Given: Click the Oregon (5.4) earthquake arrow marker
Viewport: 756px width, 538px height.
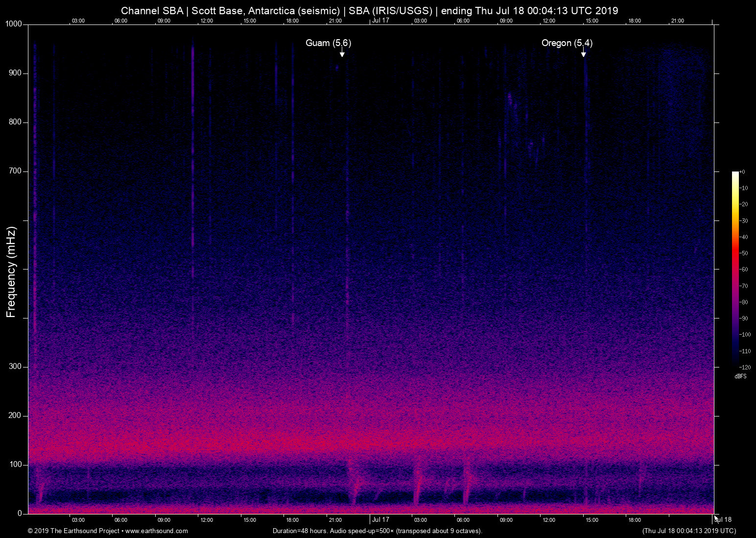Looking at the screenshot, I should [584, 54].
